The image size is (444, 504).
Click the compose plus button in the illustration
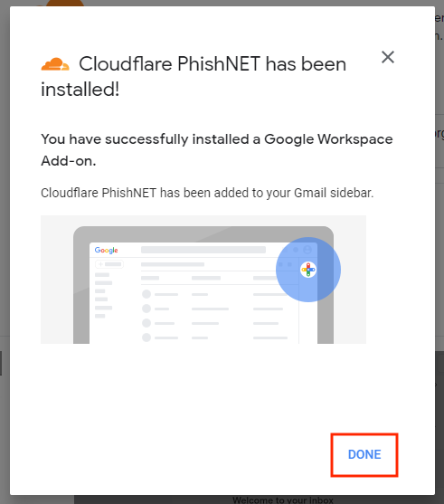tap(109, 264)
